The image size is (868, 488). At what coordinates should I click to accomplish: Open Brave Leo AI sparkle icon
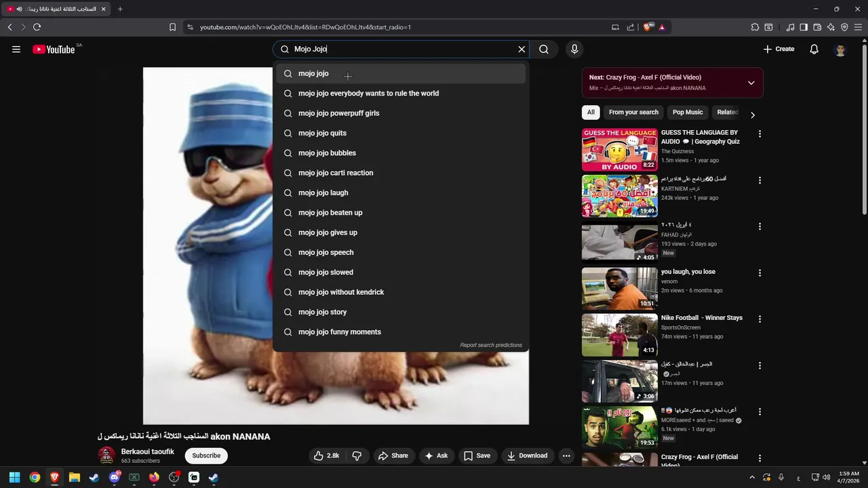coord(831,27)
